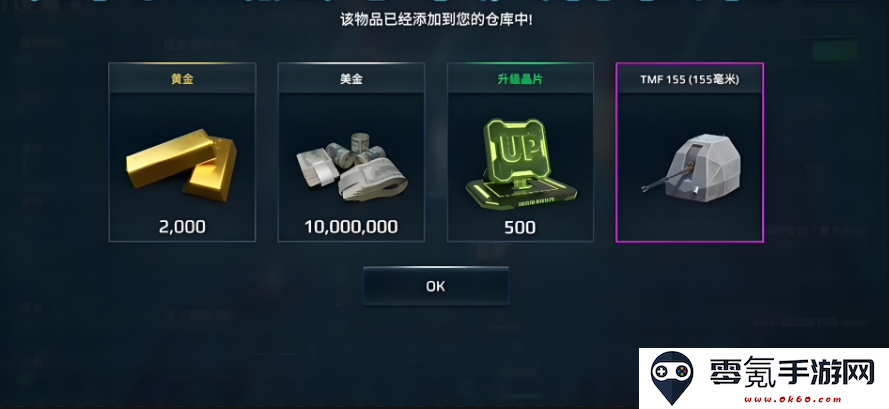Open the TMF 155 (155毫米) title label
889x409 pixels.
(x=689, y=79)
